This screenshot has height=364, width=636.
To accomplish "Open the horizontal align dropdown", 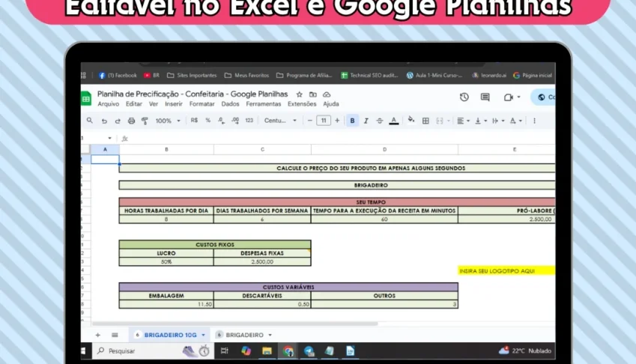I will point(463,121).
